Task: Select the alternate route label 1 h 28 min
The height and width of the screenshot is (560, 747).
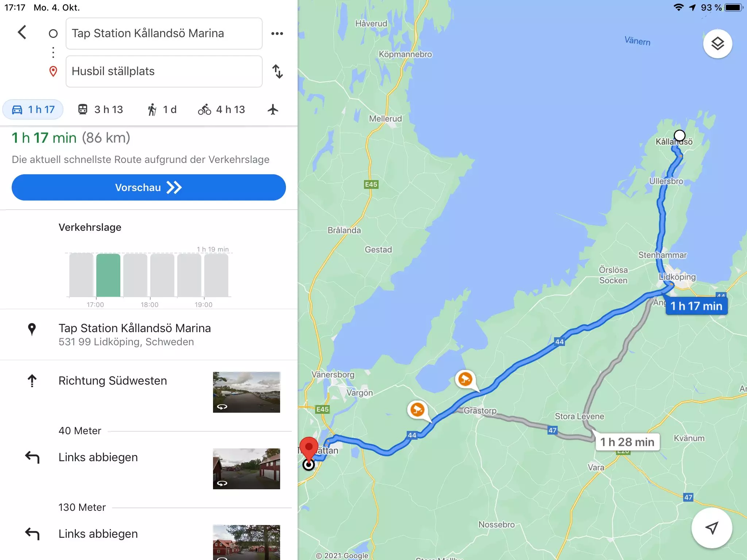Action: (x=627, y=442)
